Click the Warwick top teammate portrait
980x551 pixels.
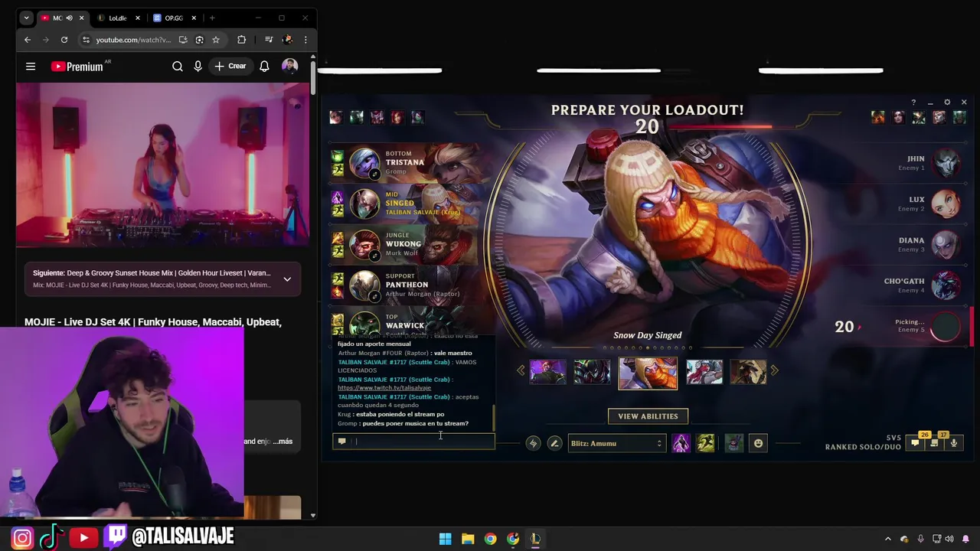pos(364,324)
